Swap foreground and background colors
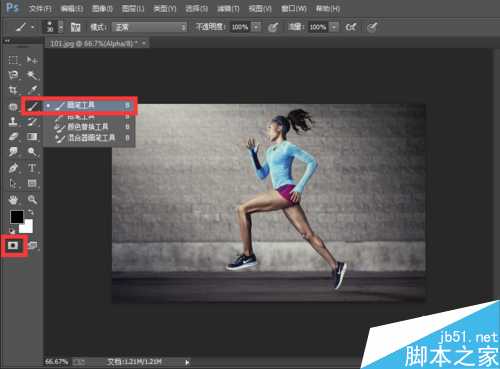This screenshot has height=369, width=500. coord(30,212)
